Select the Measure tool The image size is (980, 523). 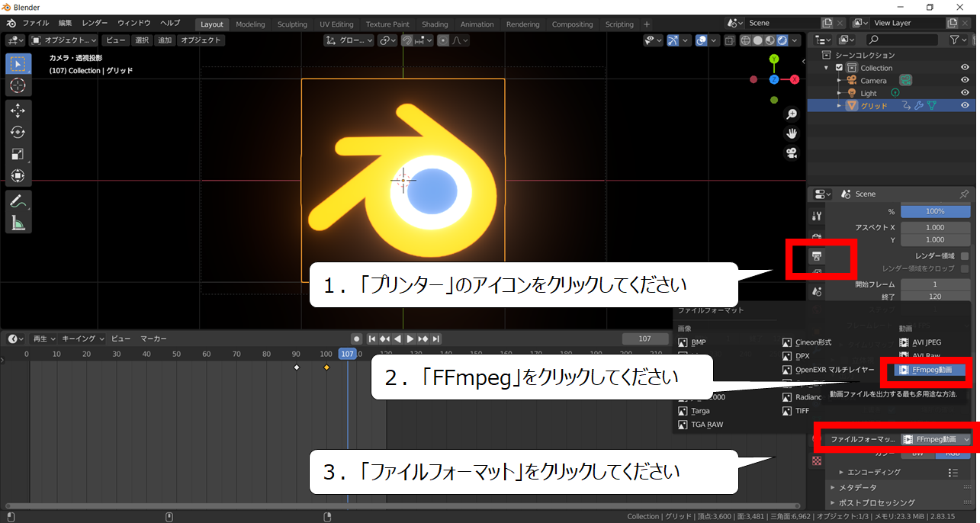coord(18,223)
